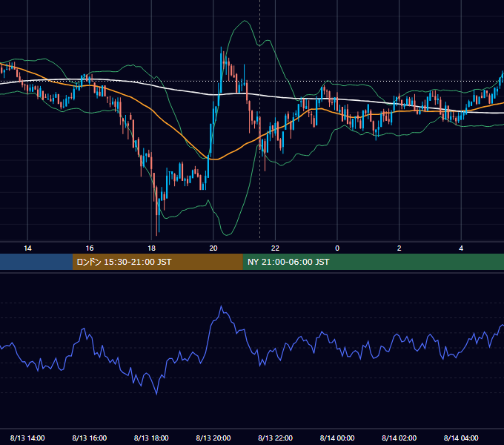Viewport: 504px width, 445px height.
Task: Click the 8/13 18:00 indicator time label
Action: pos(151,438)
